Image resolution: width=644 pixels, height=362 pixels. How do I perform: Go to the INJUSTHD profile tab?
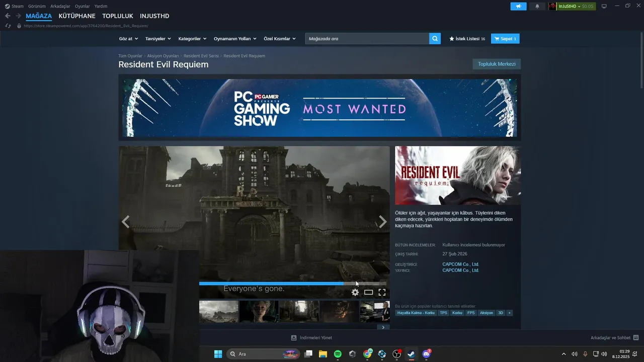pos(154,16)
